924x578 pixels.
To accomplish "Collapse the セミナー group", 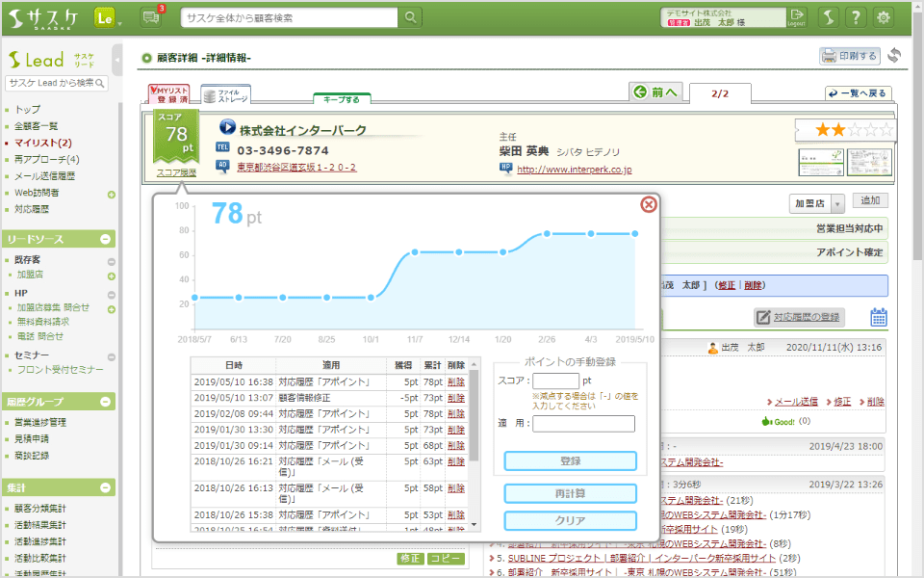I will tap(112, 356).
